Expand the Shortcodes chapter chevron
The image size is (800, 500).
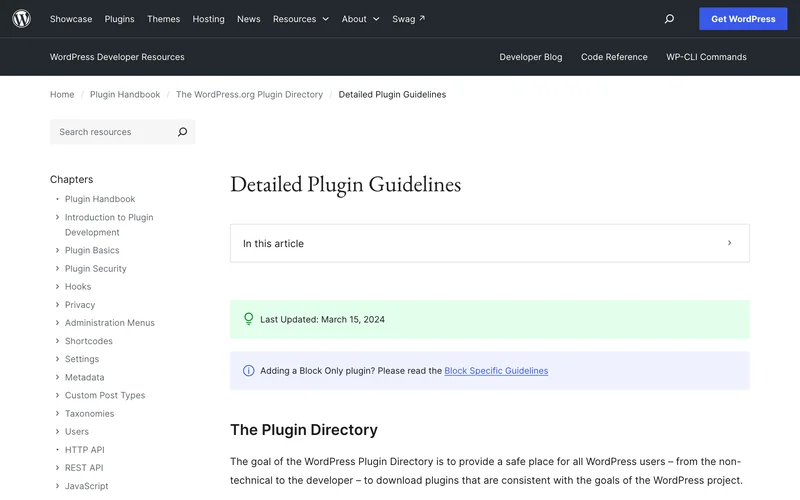[57, 340]
